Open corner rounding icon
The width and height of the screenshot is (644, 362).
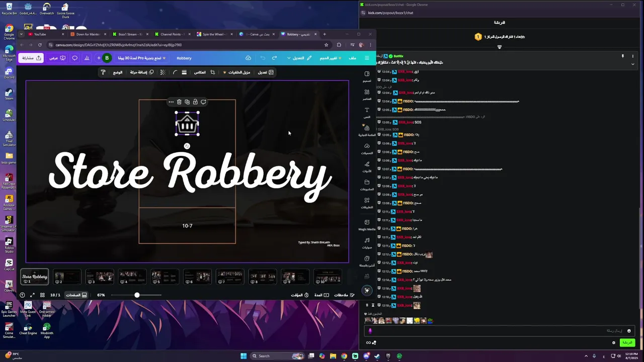175,72
